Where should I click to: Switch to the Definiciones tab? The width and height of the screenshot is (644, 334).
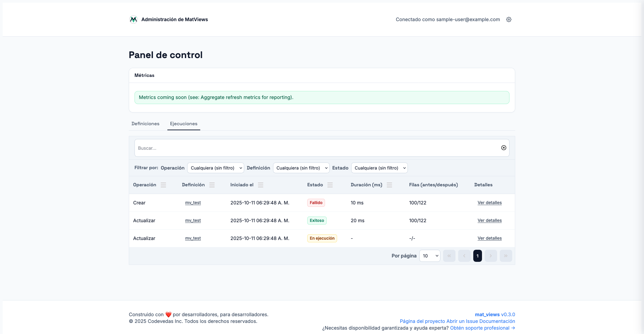(145, 124)
